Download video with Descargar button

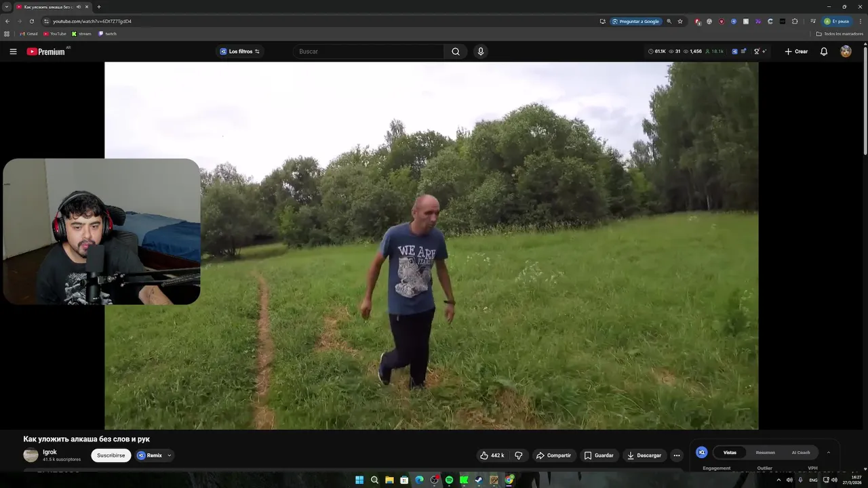[644, 455]
